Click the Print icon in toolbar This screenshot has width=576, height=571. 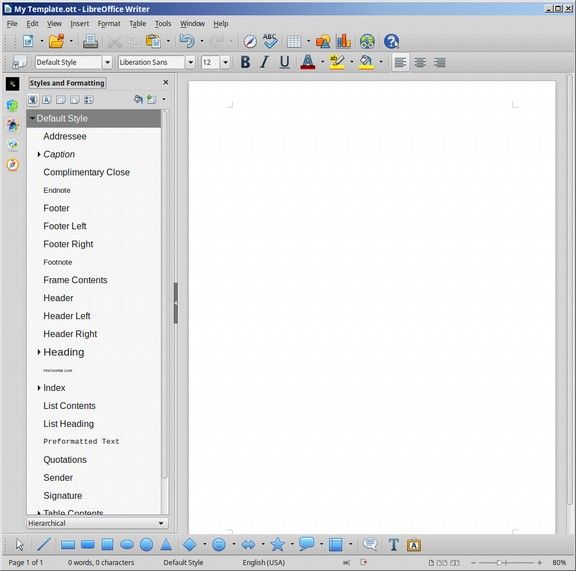(x=90, y=41)
